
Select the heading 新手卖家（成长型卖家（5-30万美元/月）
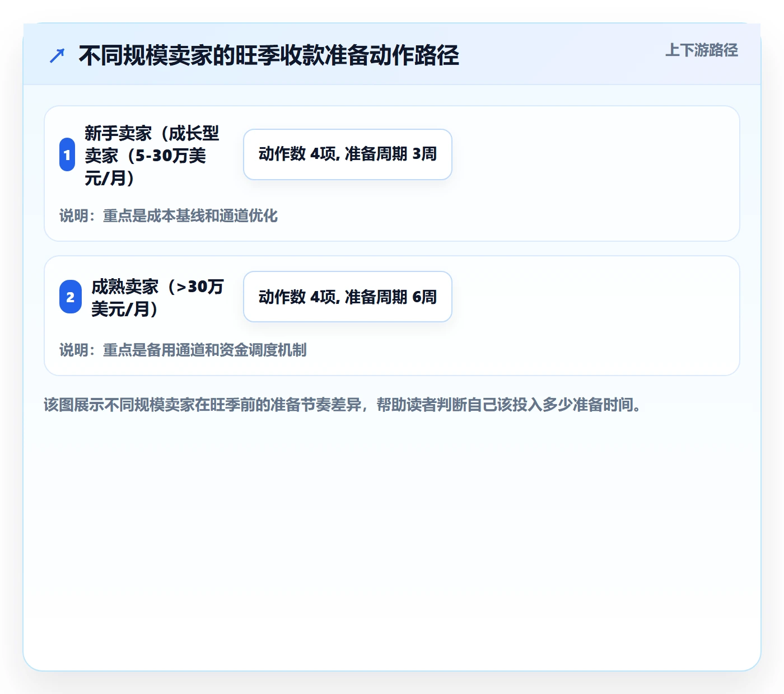[x=152, y=156]
